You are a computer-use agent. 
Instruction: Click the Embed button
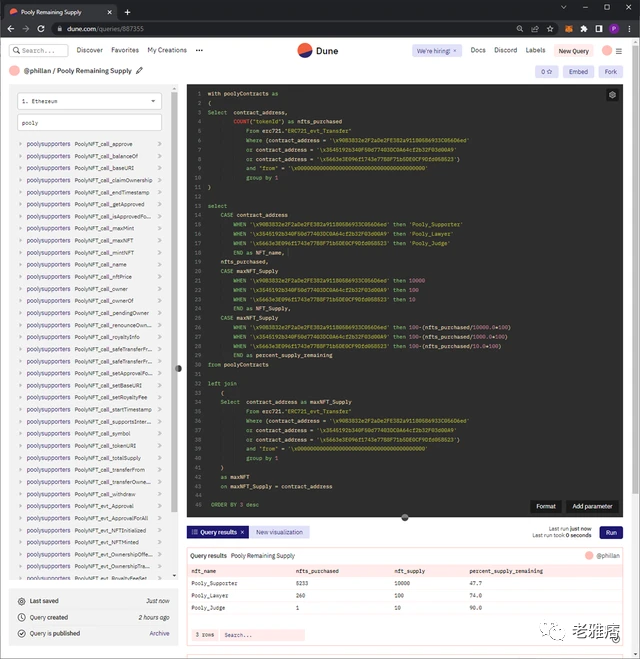(578, 72)
